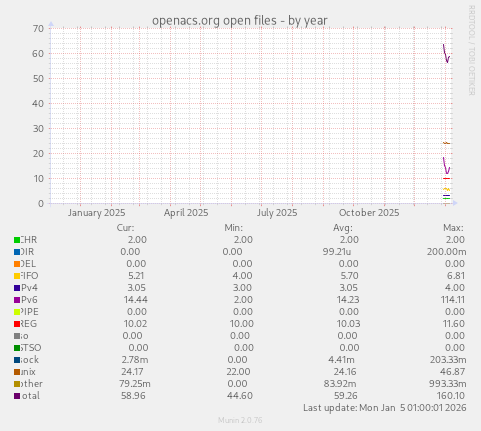This screenshot has height=431, width=481.
Task: Click the unix legend label
Action: click(28, 372)
